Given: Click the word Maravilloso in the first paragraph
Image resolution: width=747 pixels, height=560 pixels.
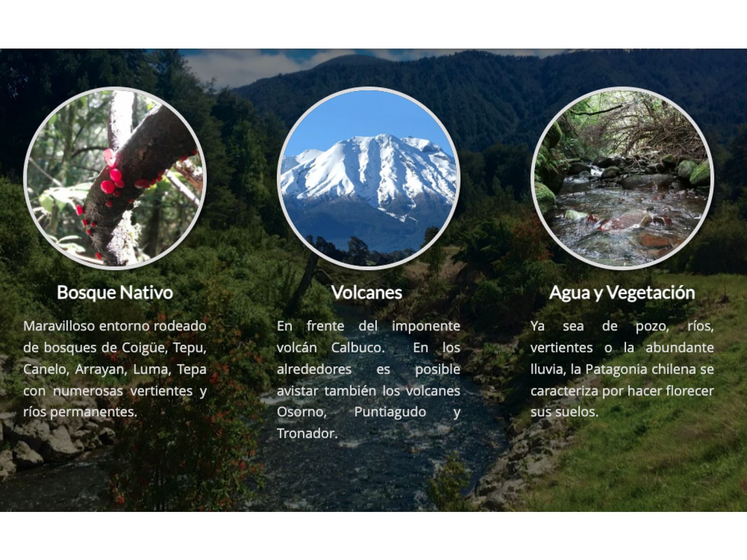Looking at the screenshot, I should click(x=59, y=326).
